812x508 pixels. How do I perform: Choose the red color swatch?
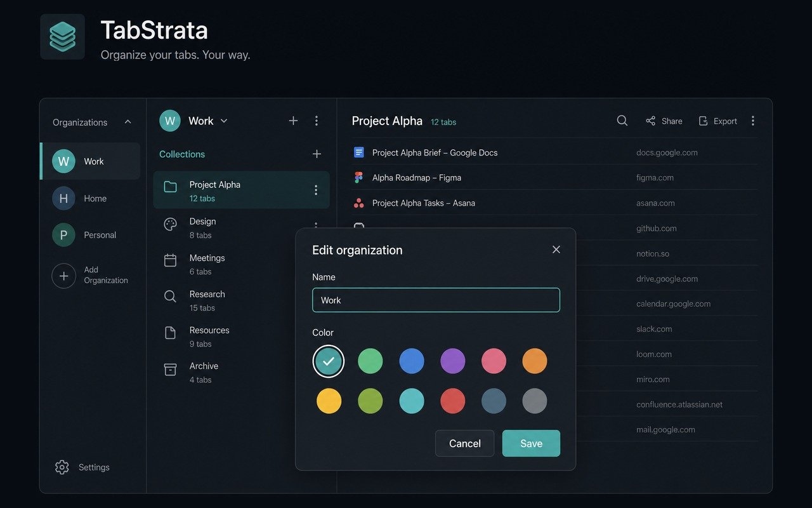click(x=453, y=401)
